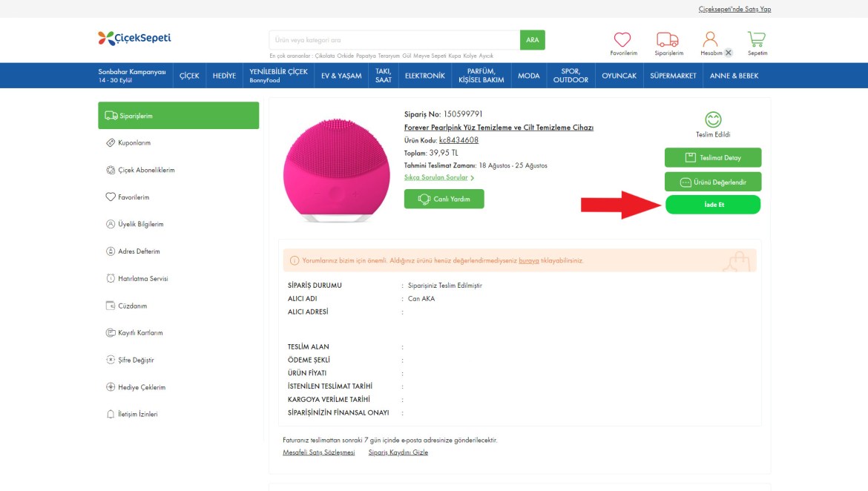
Task: Start Canlı Yardım live help
Action: pos(444,199)
